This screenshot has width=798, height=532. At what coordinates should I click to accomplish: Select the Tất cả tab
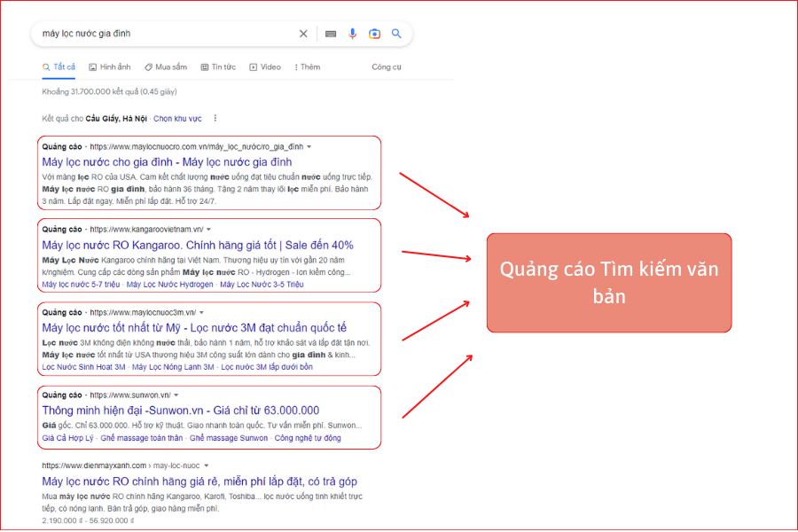click(x=59, y=66)
